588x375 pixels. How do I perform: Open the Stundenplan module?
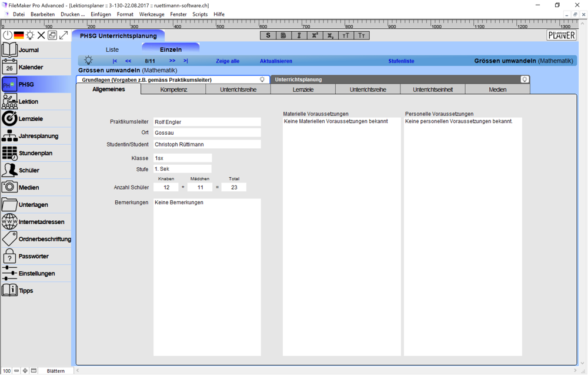(36, 153)
